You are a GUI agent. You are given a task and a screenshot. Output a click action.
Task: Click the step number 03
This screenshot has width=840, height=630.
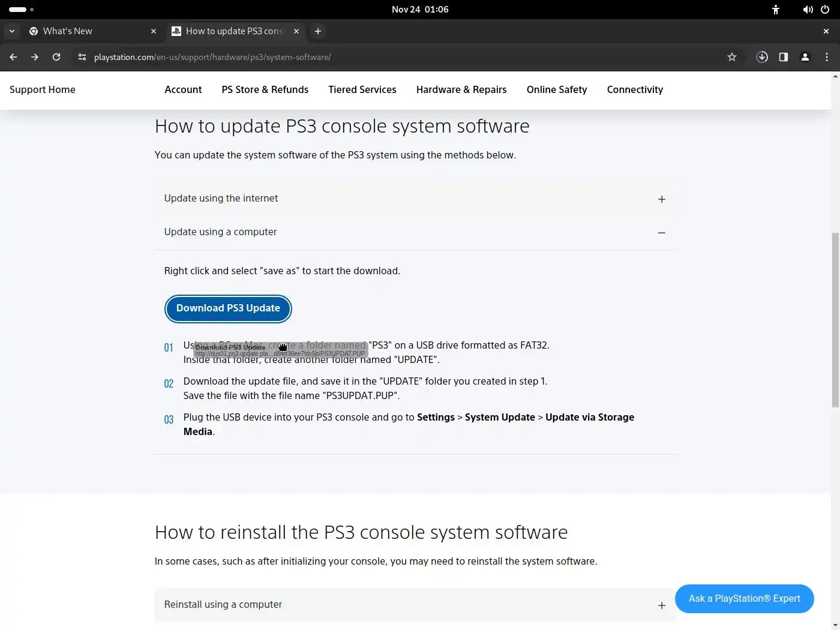(169, 420)
